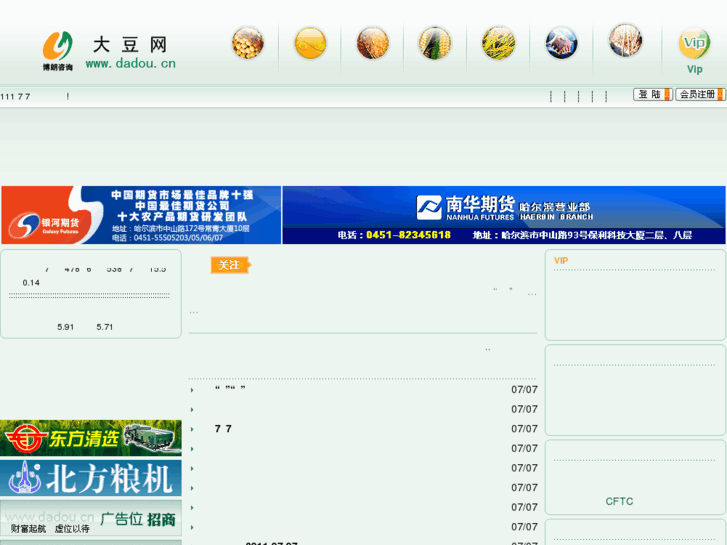Click the green rice paddy icon
This screenshot has height=545, width=727.
(498, 43)
